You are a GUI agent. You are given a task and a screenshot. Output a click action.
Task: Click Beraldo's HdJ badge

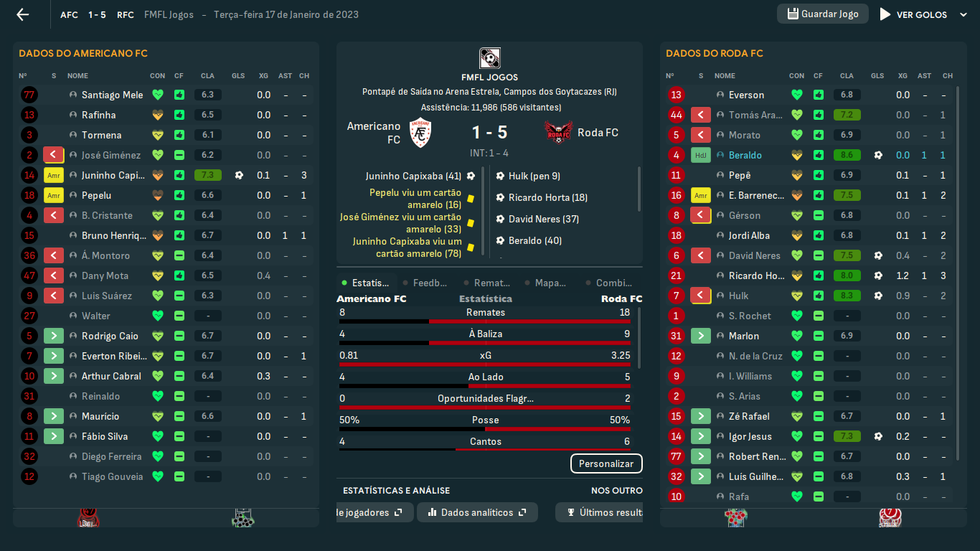[x=700, y=155]
